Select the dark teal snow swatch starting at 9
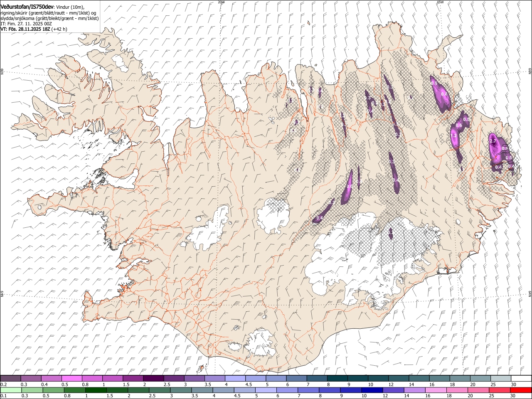Screen dimensions: 532x399 (358, 379)
